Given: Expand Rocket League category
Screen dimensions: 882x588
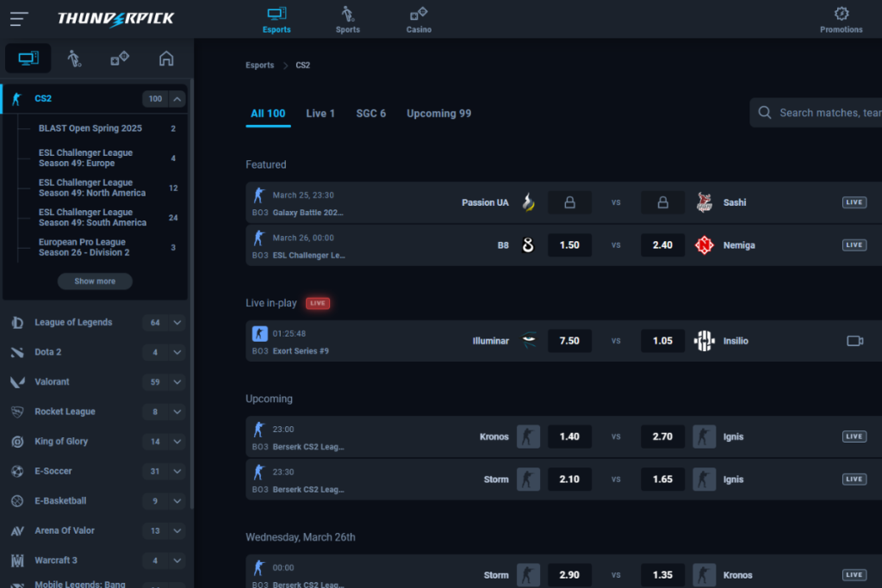Looking at the screenshot, I should point(177,412).
